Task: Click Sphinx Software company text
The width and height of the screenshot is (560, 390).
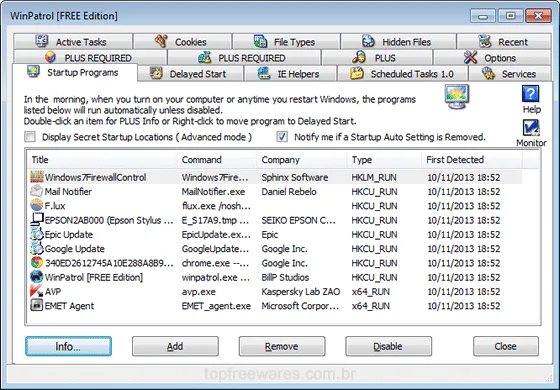Action: pyautogui.click(x=295, y=178)
